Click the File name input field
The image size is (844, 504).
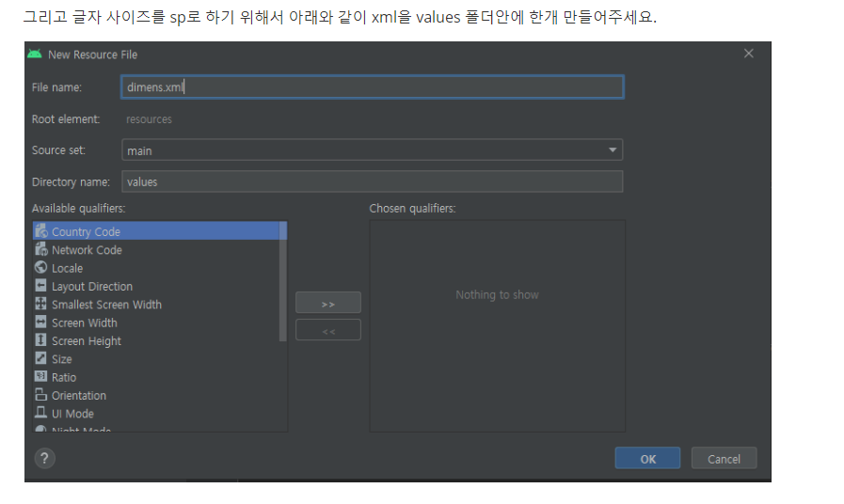(373, 87)
